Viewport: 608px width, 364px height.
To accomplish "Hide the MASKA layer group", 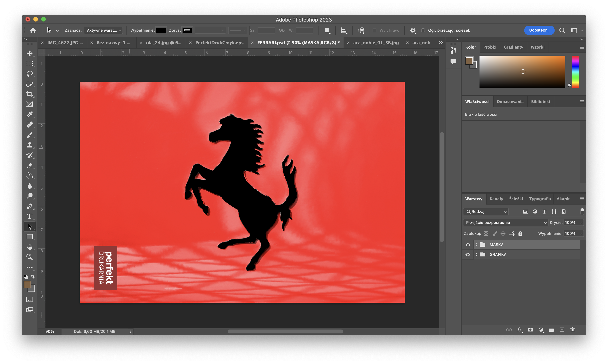I will click(x=468, y=245).
